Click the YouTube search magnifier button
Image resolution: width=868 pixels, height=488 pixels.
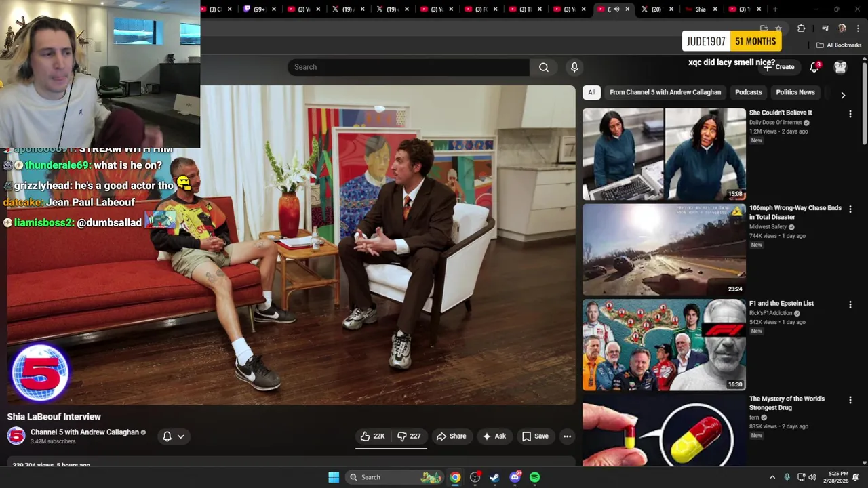(x=543, y=67)
